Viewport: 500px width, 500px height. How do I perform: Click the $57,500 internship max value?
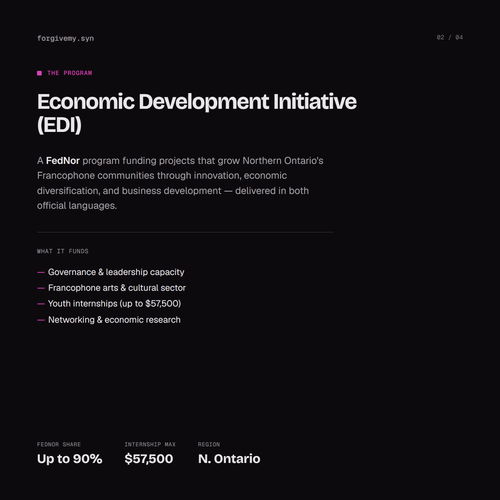click(x=149, y=459)
